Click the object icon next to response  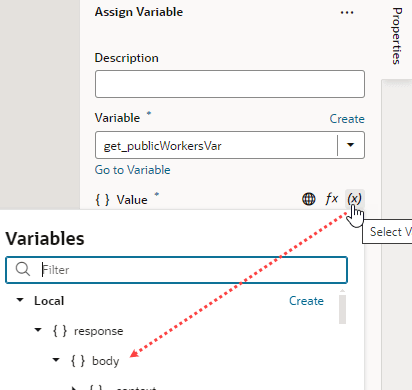(60, 331)
